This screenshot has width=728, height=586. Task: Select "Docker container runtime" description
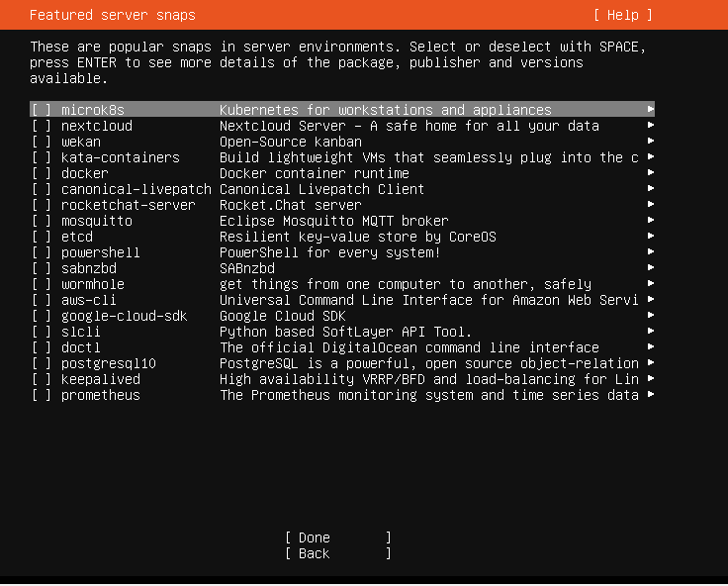click(315, 173)
